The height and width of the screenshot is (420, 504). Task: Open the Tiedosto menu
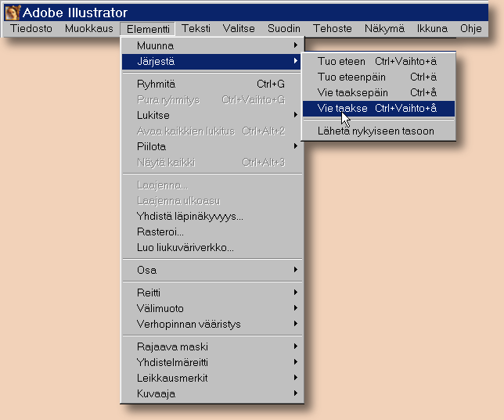tap(32, 29)
